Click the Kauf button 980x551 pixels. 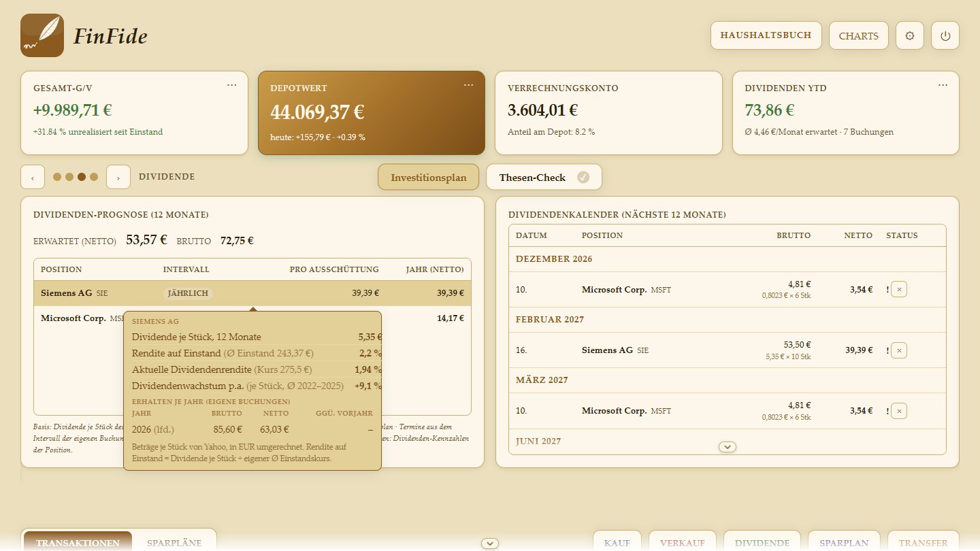617,542
